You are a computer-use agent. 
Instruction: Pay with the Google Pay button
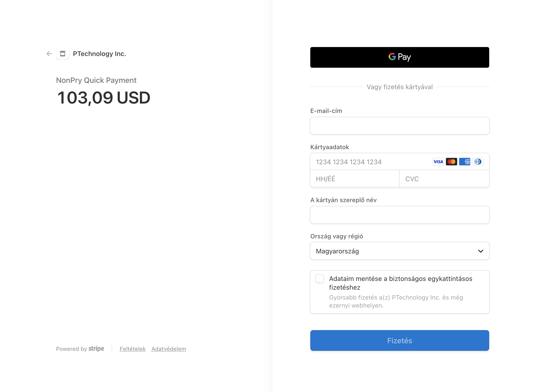(400, 57)
